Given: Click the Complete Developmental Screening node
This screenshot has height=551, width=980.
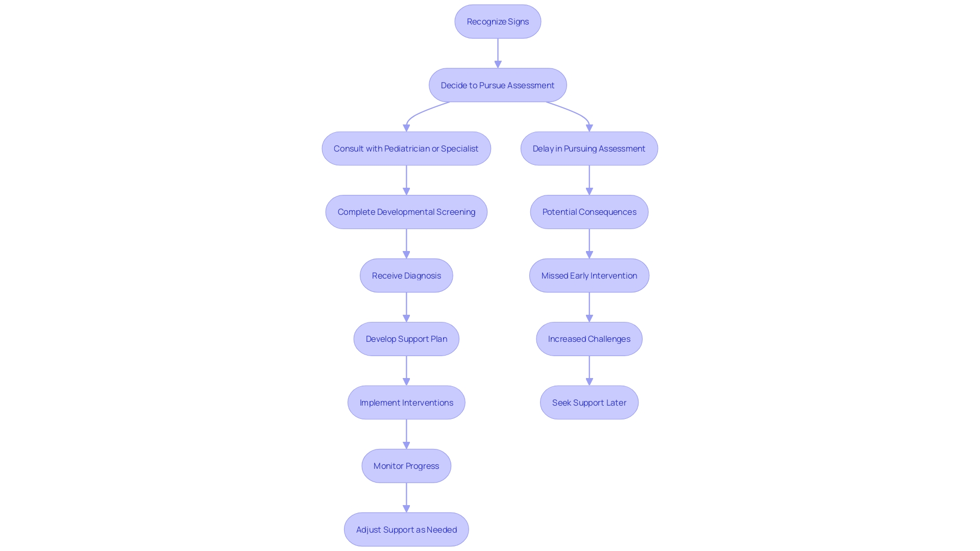Looking at the screenshot, I should pyautogui.click(x=406, y=211).
